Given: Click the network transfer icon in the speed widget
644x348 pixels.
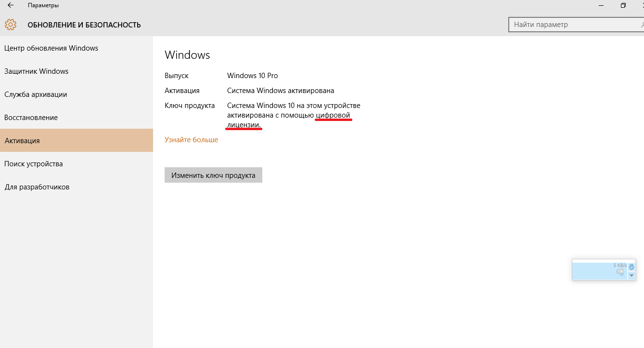Looking at the screenshot, I should click(x=620, y=273).
